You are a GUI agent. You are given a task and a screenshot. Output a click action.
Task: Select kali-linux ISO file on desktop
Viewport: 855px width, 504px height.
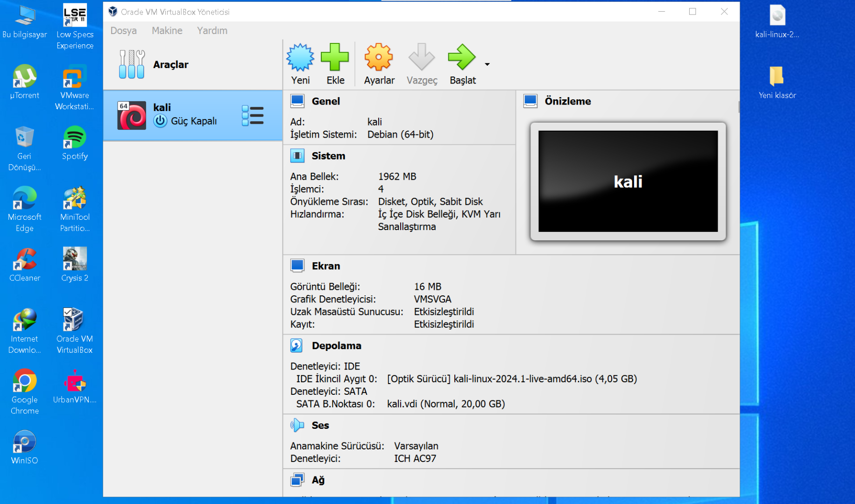[x=777, y=21]
